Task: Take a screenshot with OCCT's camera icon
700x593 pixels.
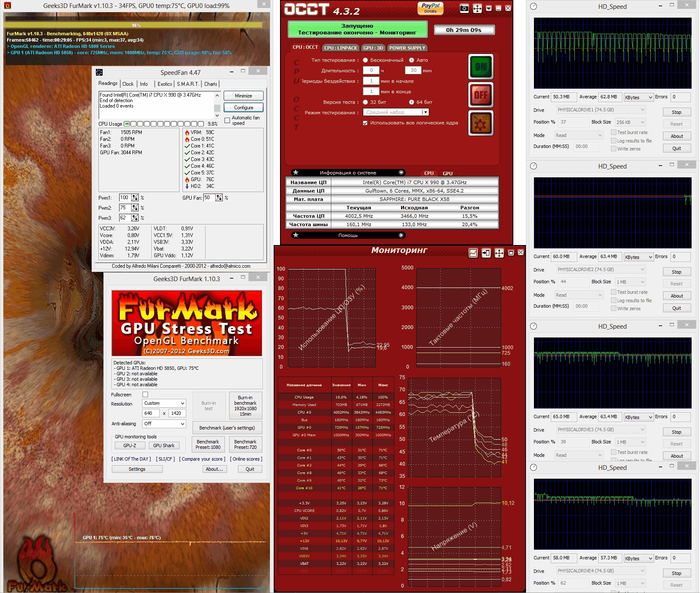Action: pyautogui.click(x=464, y=8)
